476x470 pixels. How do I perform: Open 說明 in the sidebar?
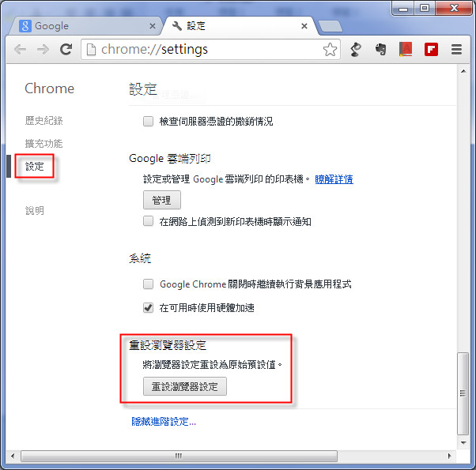click(34, 210)
